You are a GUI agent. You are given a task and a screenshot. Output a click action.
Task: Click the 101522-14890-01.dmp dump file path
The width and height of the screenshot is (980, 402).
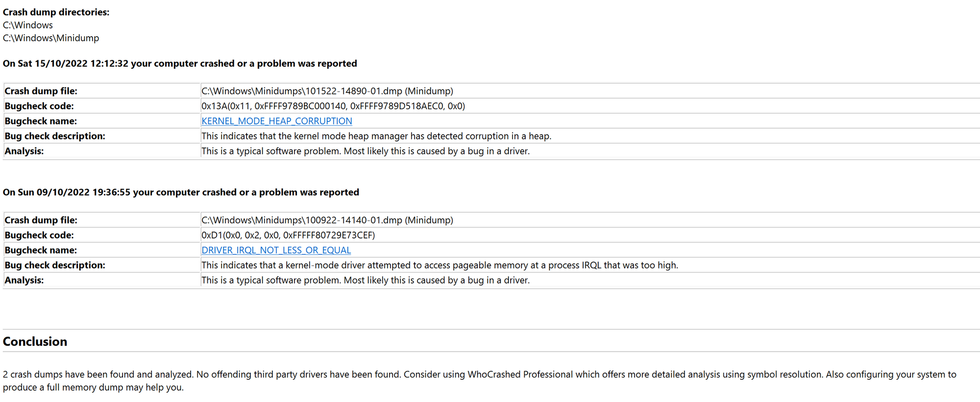pyautogui.click(x=327, y=91)
